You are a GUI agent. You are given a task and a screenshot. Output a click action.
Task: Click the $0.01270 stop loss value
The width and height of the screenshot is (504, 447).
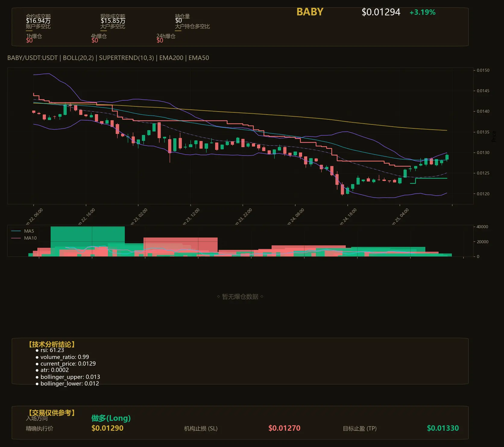[284, 428]
